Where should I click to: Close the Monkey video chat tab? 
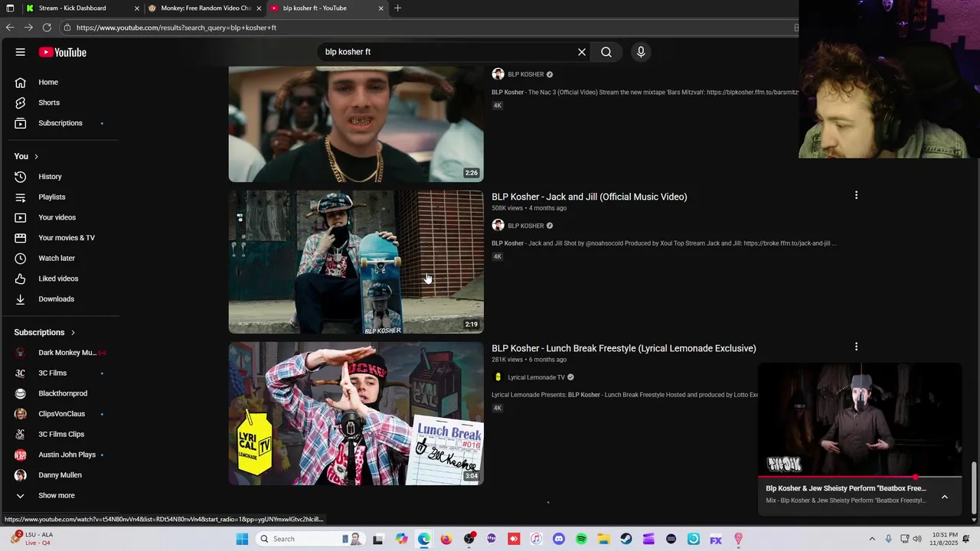[259, 8]
